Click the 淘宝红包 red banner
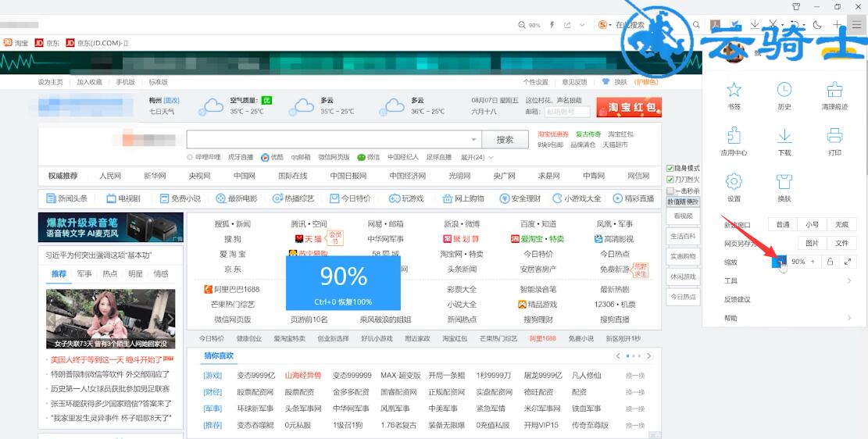 (629, 107)
